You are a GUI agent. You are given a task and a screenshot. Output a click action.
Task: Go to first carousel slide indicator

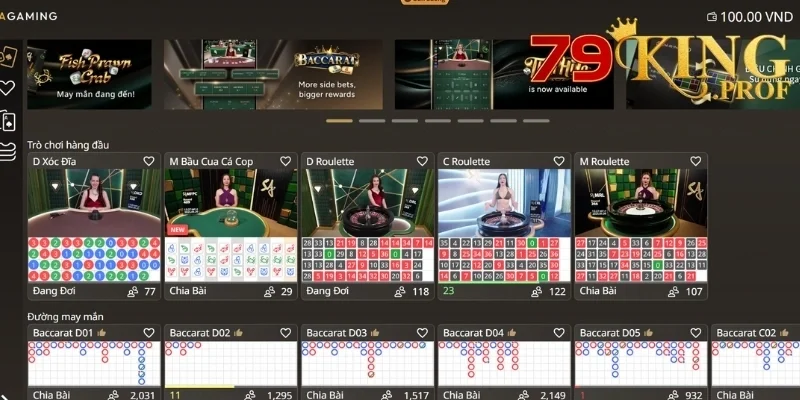339,121
